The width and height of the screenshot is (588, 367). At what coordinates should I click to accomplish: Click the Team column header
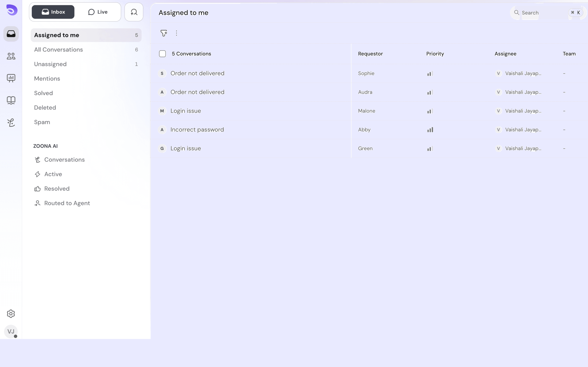569,54
